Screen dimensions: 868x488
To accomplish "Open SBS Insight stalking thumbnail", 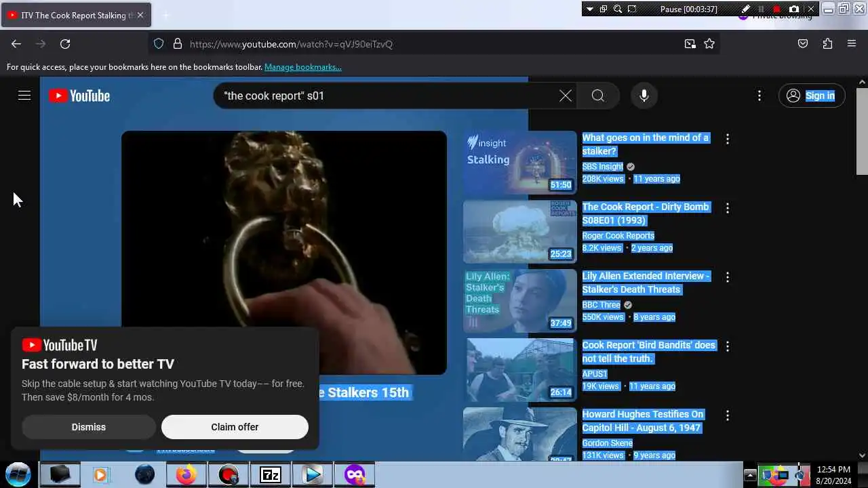I will tap(520, 163).
